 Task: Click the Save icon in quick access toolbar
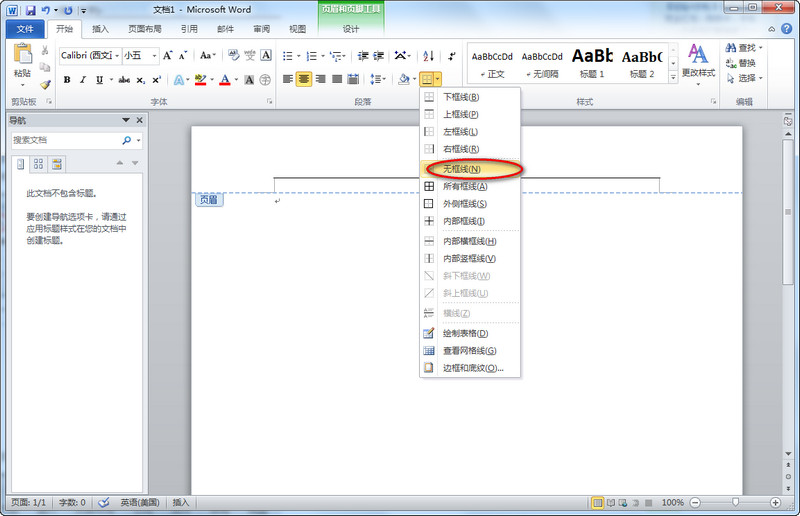[x=31, y=9]
